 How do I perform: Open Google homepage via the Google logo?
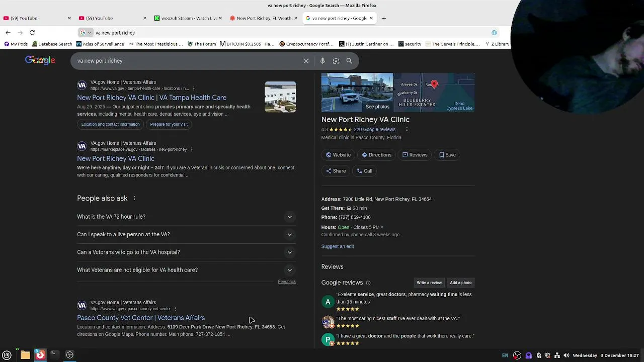(x=40, y=60)
